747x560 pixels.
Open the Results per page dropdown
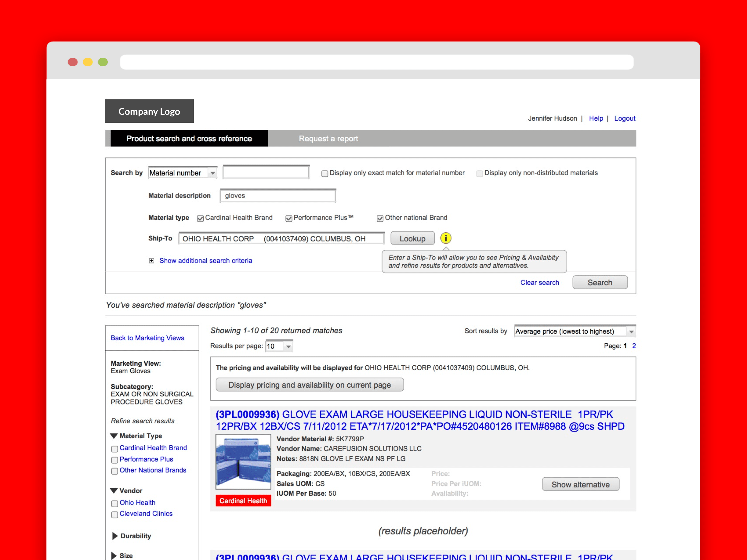(279, 346)
